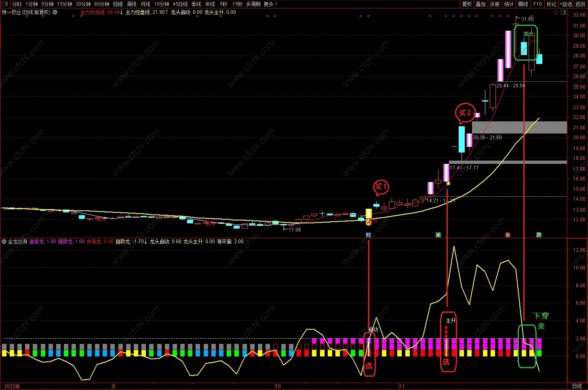
Task: Switch to 分时 chart
Action: click(17, 4)
